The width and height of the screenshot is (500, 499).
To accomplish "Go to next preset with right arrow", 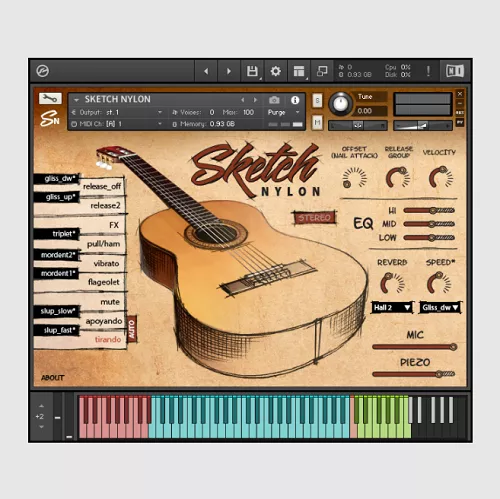I will click(229, 71).
